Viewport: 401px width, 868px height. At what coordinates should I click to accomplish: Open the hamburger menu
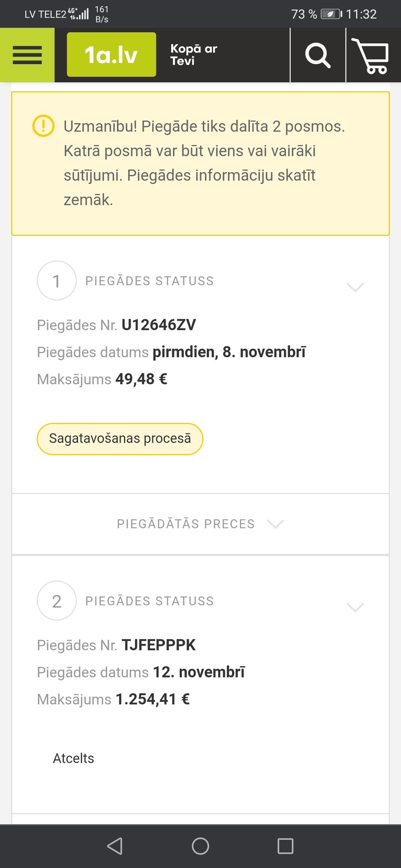click(27, 55)
